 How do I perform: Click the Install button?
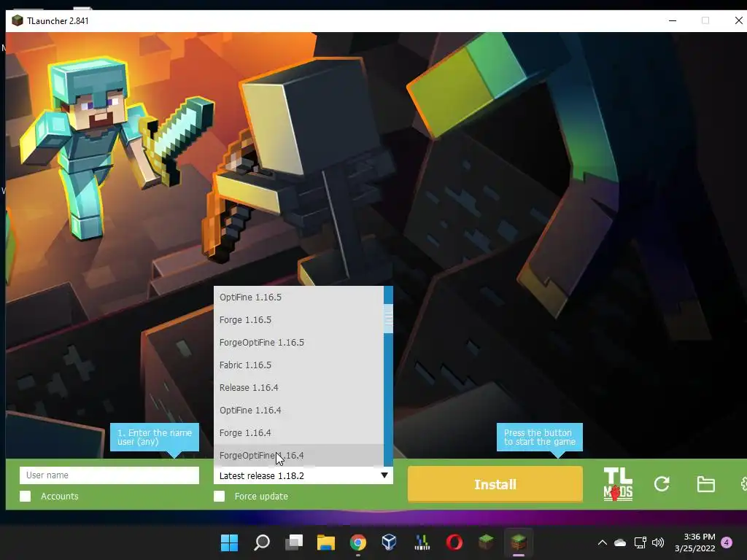pyautogui.click(x=495, y=484)
